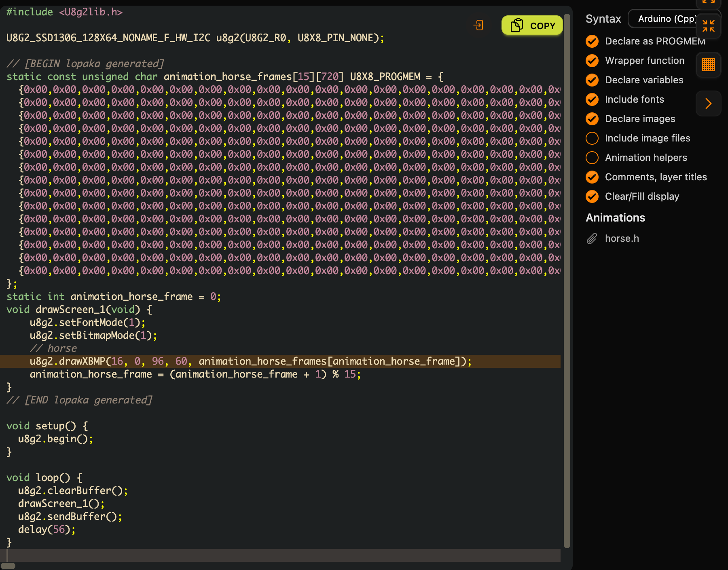The image size is (728, 570).
Task: Click the 'Syntax' label
Action: 603,19
